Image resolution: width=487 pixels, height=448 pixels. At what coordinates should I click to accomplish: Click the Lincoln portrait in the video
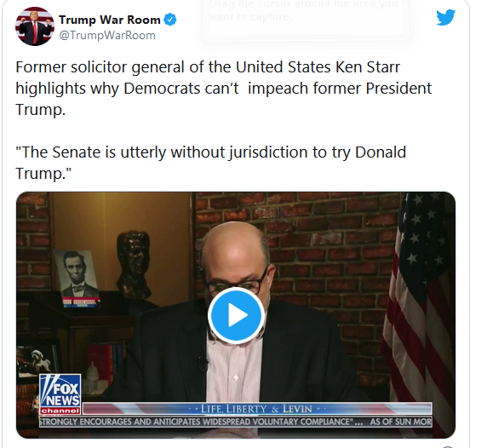coord(77,278)
